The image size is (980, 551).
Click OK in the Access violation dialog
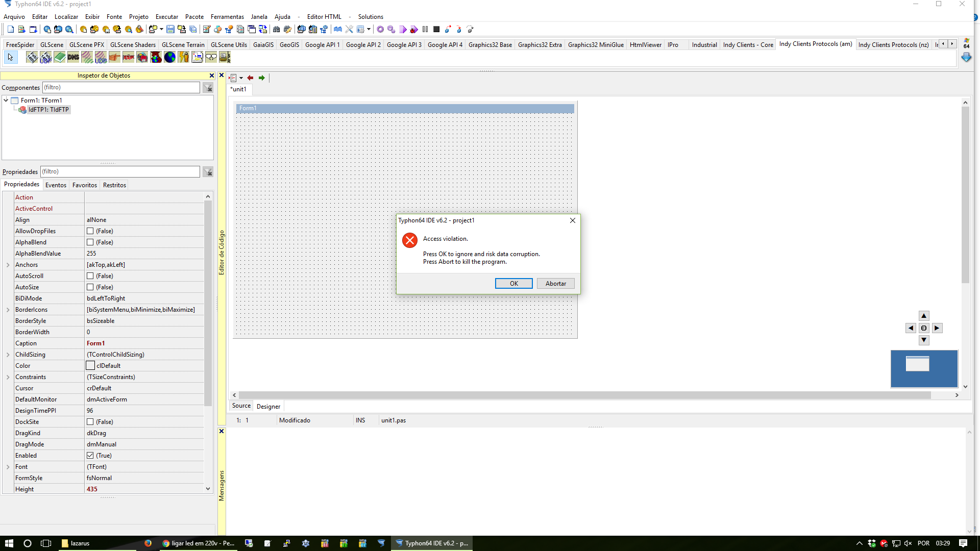pyautogui.click(x=513, y=284)
